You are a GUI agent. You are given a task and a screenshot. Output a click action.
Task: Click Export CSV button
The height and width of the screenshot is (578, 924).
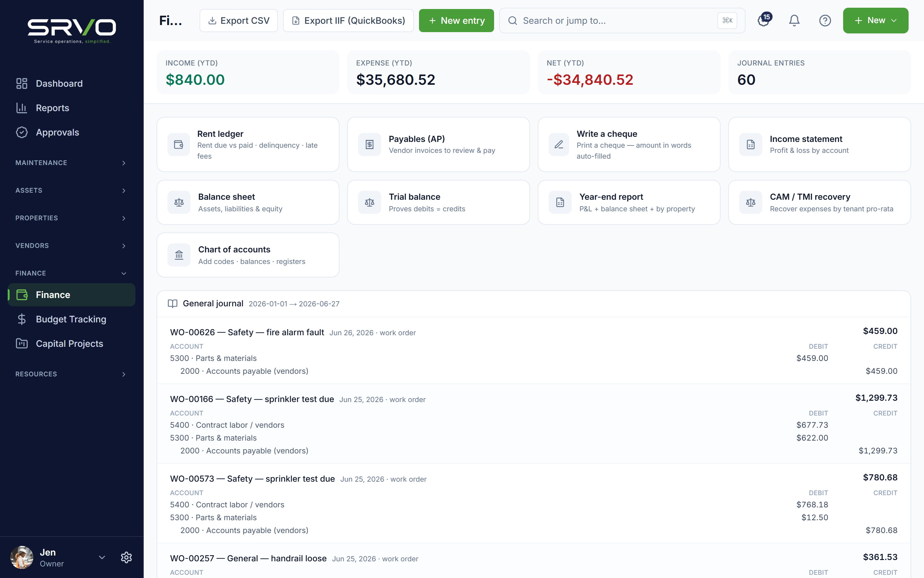tap(239, 21)
